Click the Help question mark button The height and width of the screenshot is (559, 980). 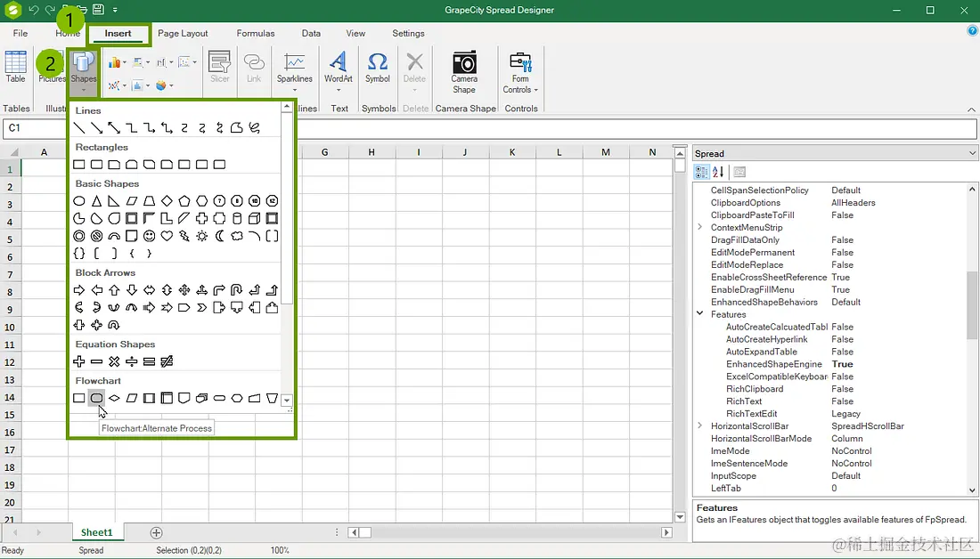(x=972, y=30)
